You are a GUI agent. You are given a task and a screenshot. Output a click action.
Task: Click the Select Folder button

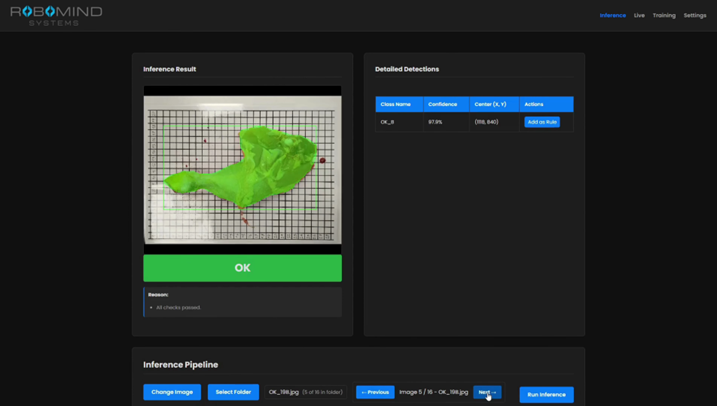(233, 392)
